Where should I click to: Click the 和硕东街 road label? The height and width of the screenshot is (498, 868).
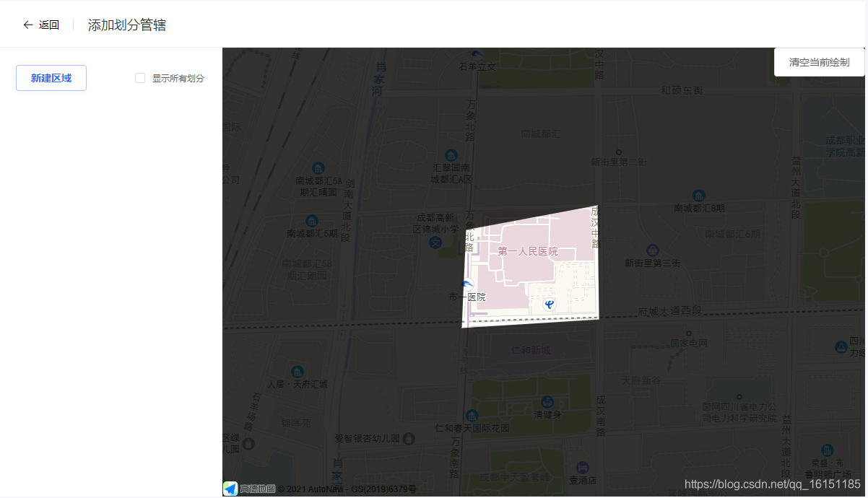(682, 90)
